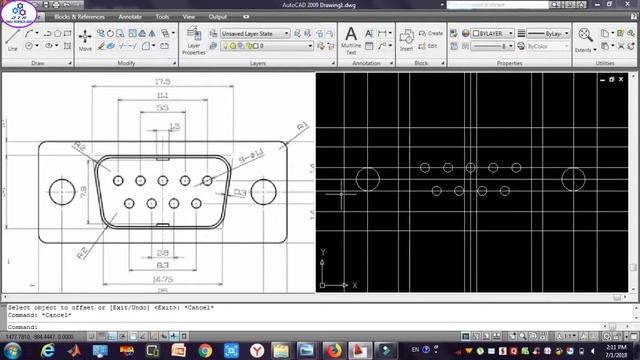Open the View ribbon tab
The width and height of the screenshot is (640, 360).
click(x=189, y=17)
